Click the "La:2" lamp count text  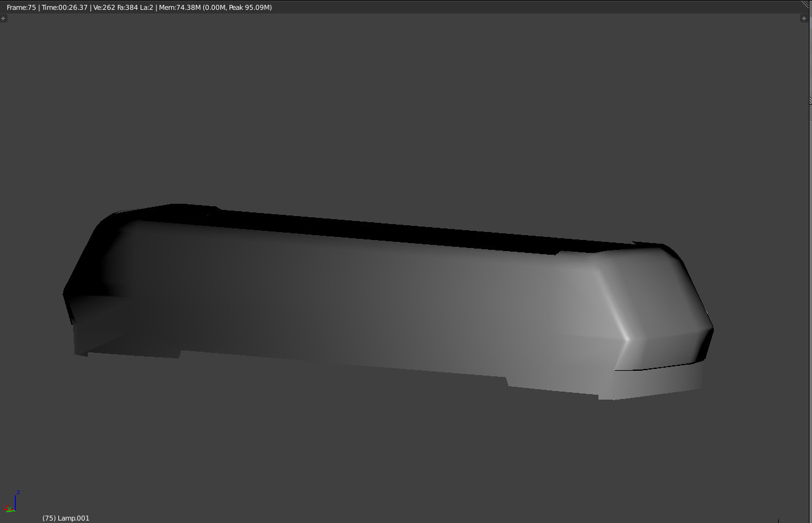point(146,7)
